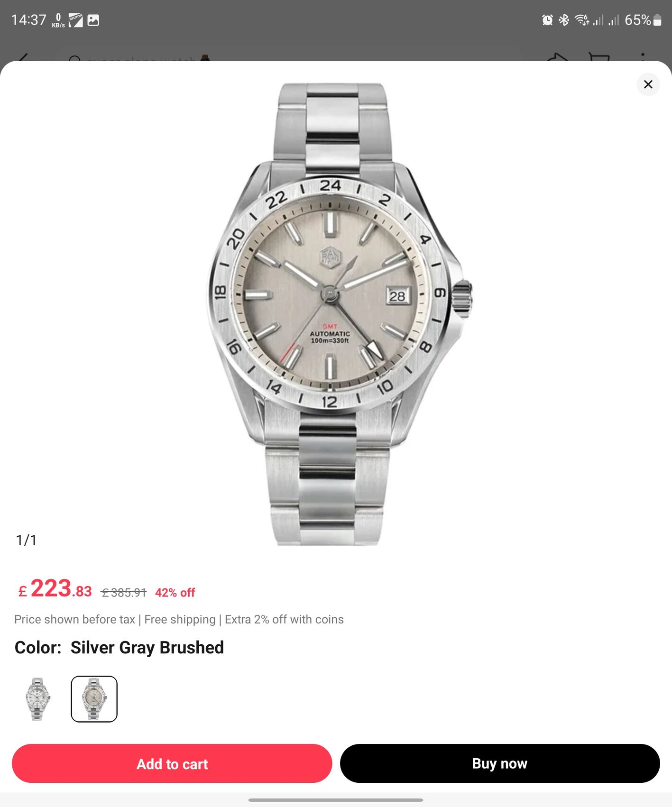Tap the alarm icon in status bar
The image size is (672, 807).
[x=547, y=20]
